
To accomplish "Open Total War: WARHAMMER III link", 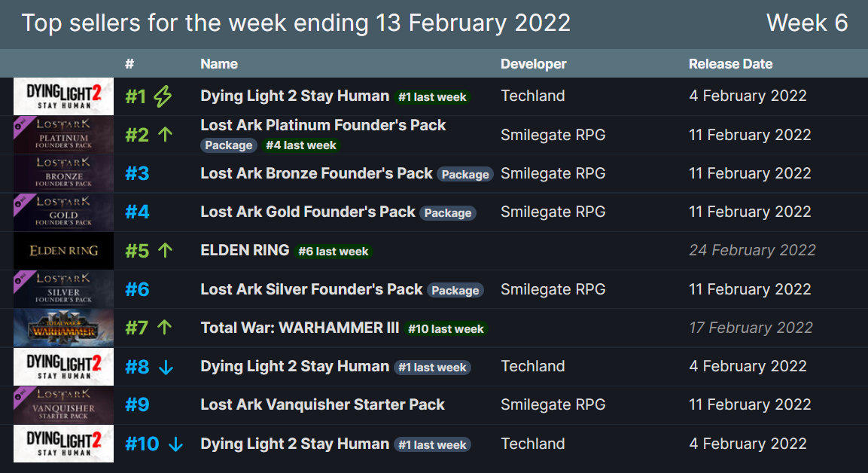I will (300, 328).
